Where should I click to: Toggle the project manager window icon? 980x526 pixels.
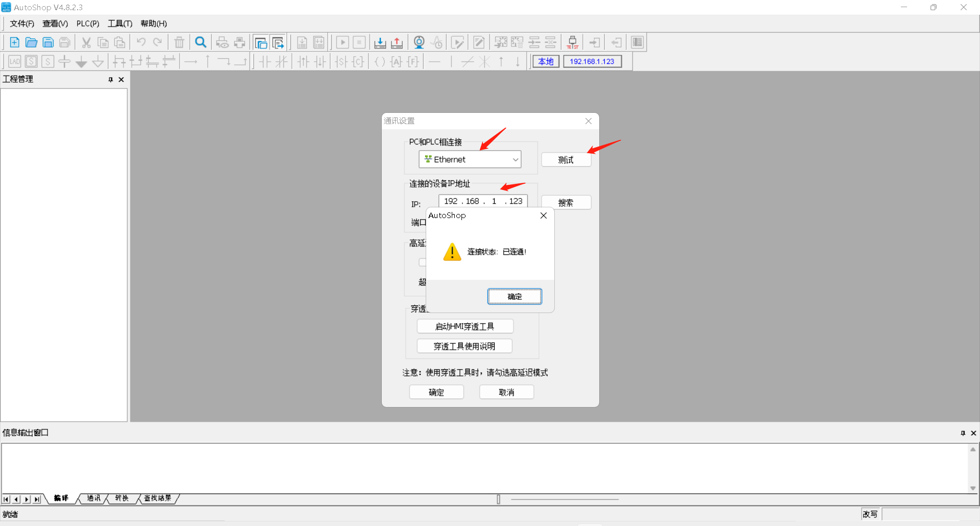coord(261,42)
